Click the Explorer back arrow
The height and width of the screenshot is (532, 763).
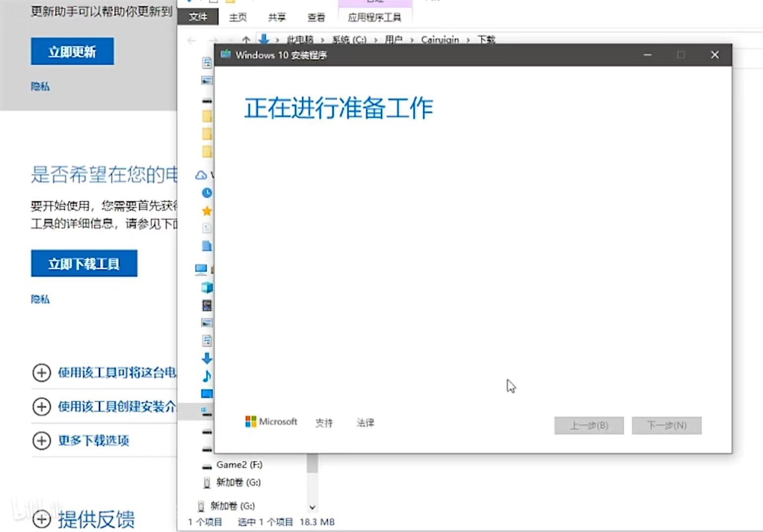click(x=192, y=40)
